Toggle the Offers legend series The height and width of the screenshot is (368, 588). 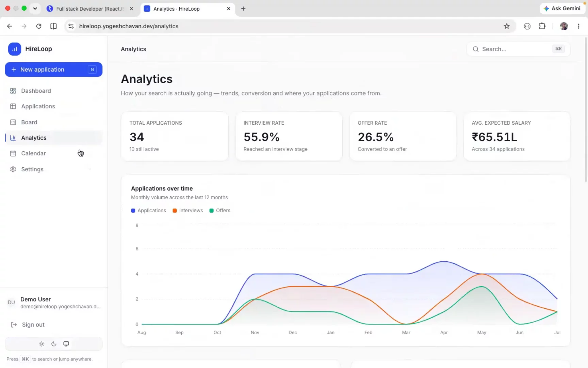tap(220, 211)
